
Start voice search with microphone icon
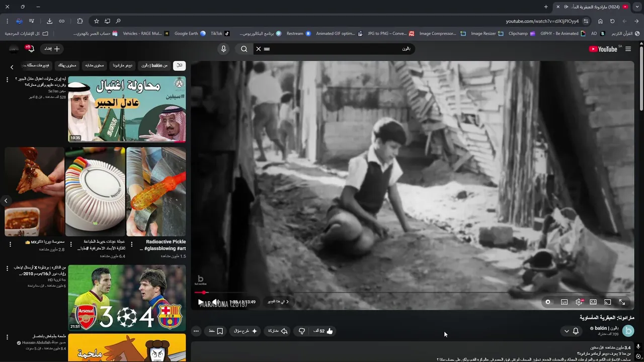coord(224,49)
